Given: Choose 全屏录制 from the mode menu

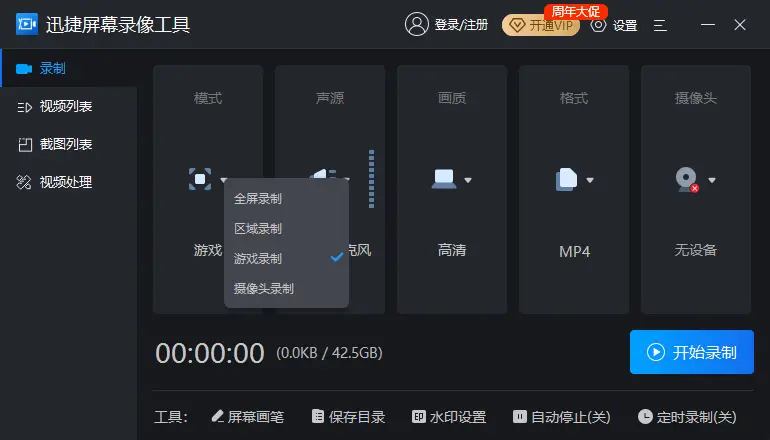Looking at the screenshot, I should [x=258, y=198].
